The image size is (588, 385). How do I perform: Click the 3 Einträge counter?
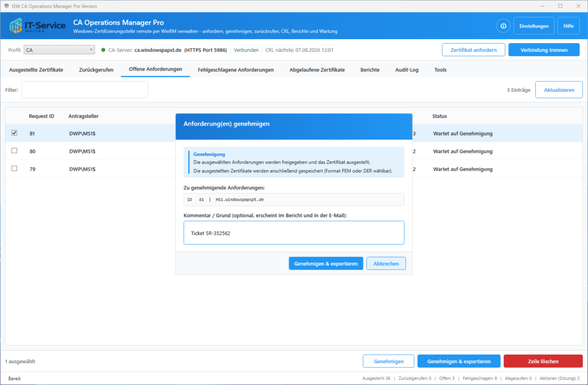519,90
